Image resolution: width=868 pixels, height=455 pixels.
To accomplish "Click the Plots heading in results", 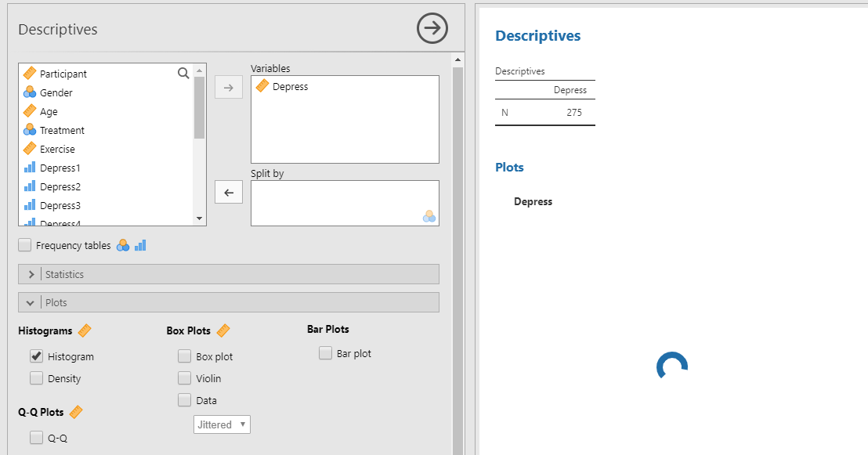I will point(509,167).
